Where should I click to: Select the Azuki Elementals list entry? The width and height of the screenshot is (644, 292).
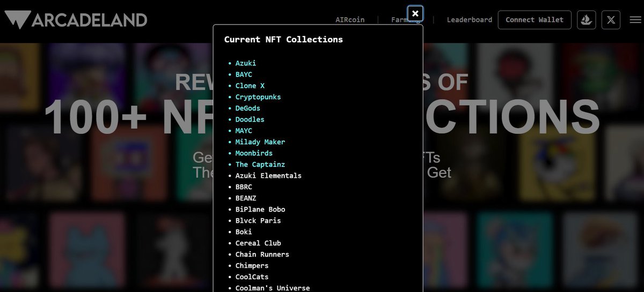268,176
